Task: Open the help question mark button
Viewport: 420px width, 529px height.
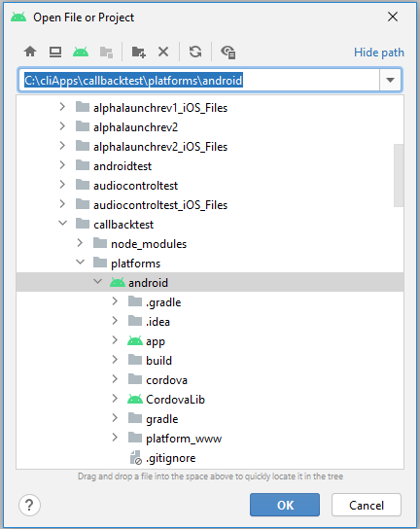Action: coord(29,505)
